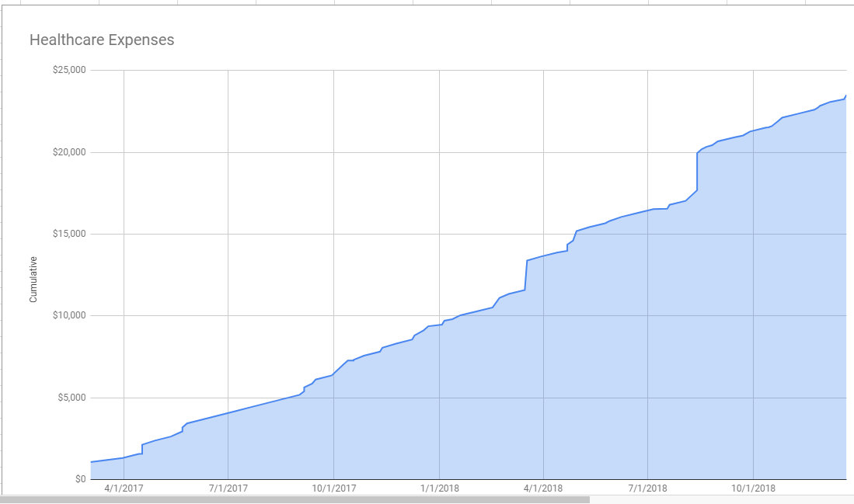Select the 7/1/2018 date label
This screenshot has height=504, width=854.
click(647, 488)
